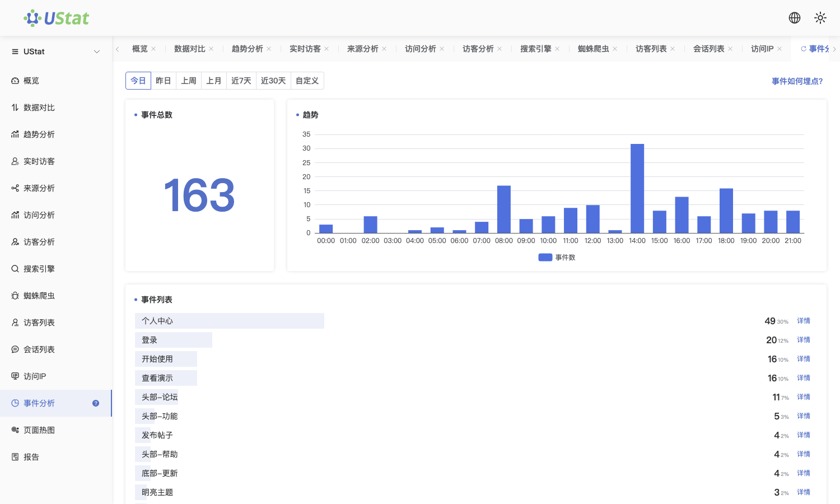This screenshot has width=840, height=504.
Task: Select the 今日 date range
Action: click(x=138, y=81)
